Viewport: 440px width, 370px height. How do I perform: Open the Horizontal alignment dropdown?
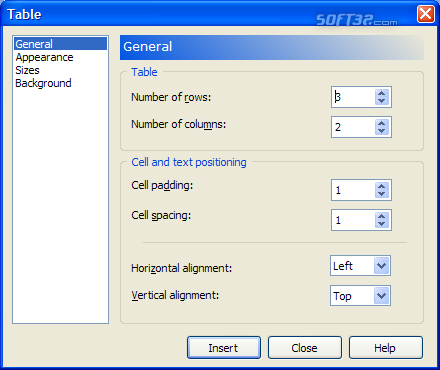click(381, 266)
